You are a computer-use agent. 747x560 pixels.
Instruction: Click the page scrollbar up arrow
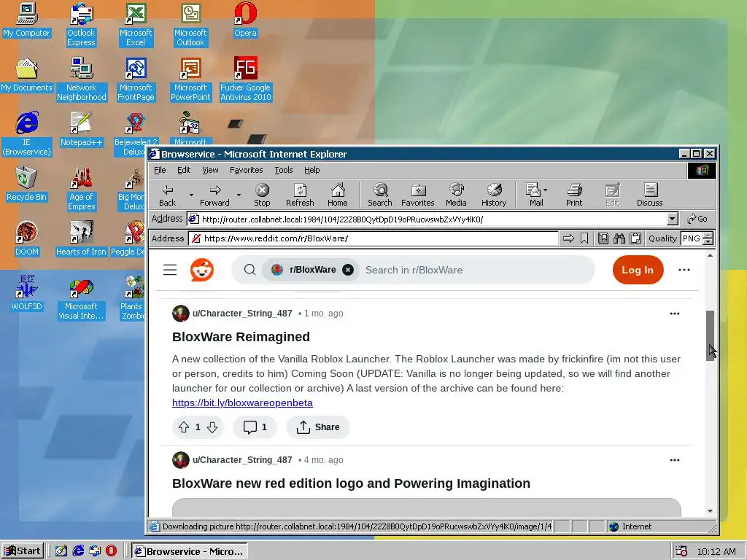click(710, 256)
